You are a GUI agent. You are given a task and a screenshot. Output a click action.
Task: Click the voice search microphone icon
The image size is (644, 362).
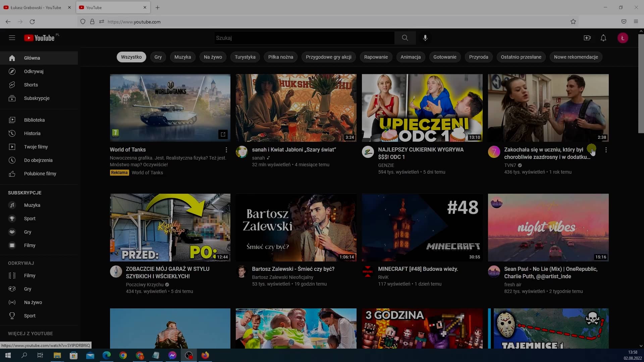tap(425, 38)
